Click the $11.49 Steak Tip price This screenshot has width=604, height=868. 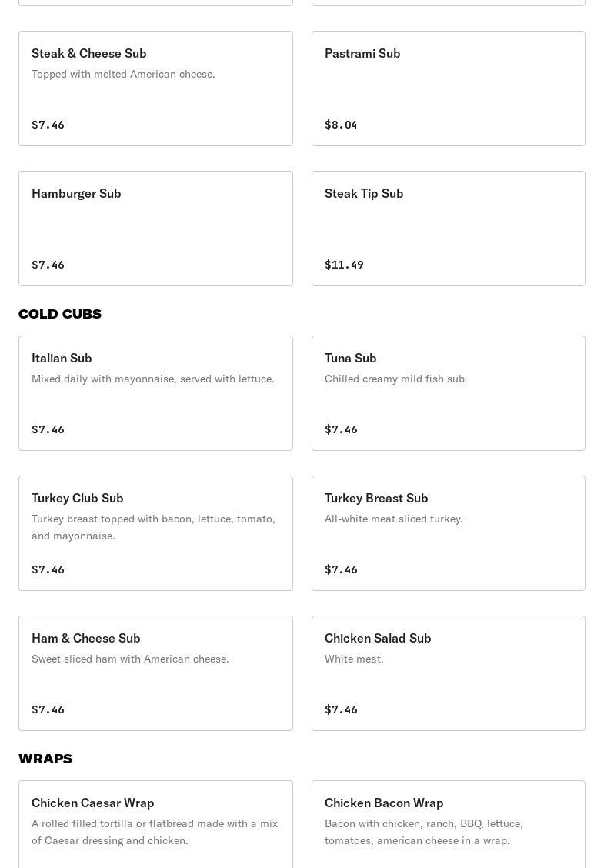tap(344, 265)
